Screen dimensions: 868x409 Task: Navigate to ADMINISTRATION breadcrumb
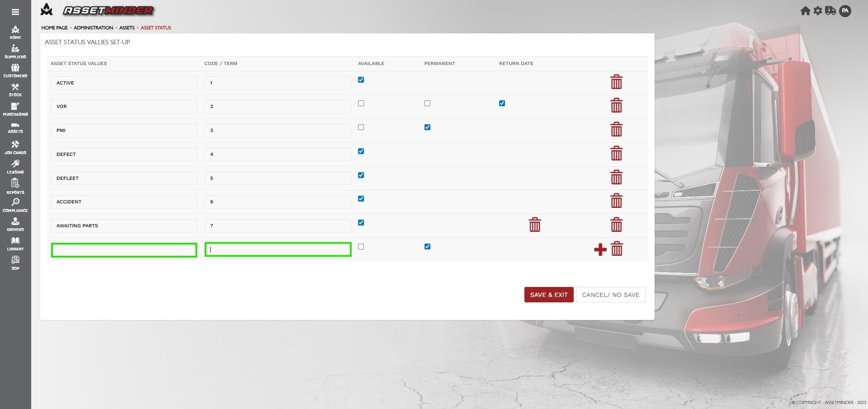(93, 28)
